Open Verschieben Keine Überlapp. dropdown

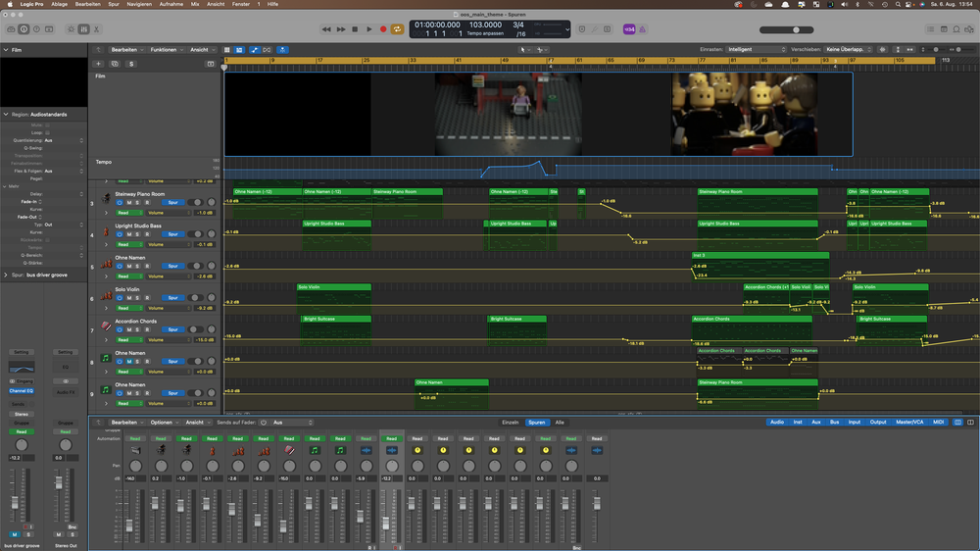pyautogui.click(x=848, y=49)
